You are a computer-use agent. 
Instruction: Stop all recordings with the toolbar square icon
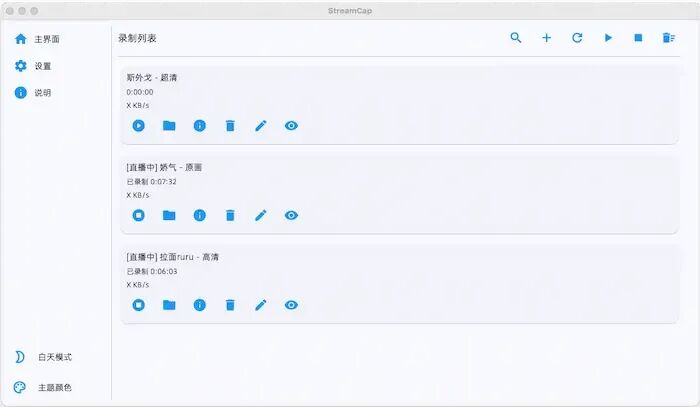pos(638,38)
